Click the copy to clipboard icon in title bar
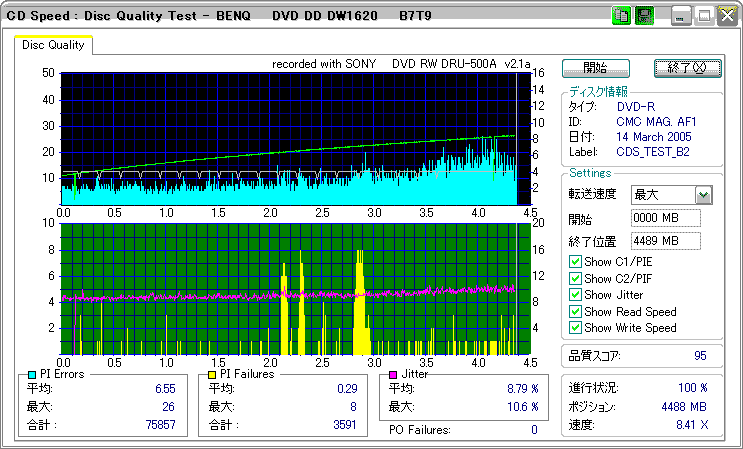743x449 pixels. (621, 16)
